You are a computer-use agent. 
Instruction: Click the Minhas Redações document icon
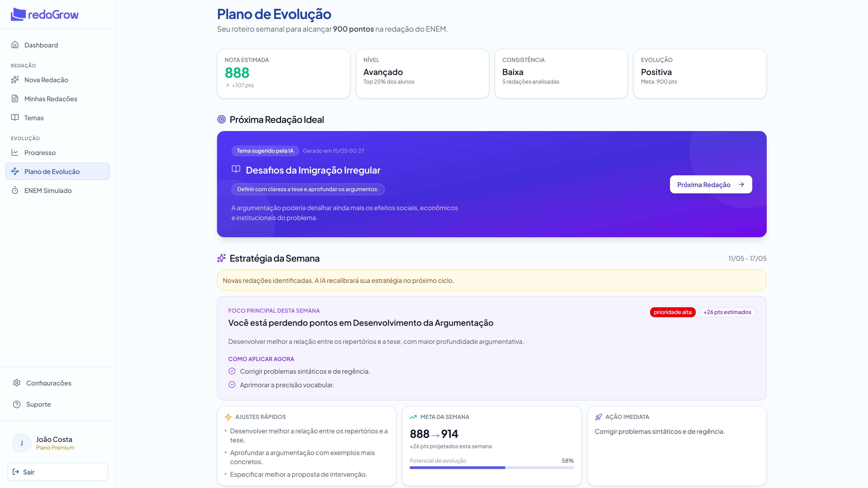[15, 99]
